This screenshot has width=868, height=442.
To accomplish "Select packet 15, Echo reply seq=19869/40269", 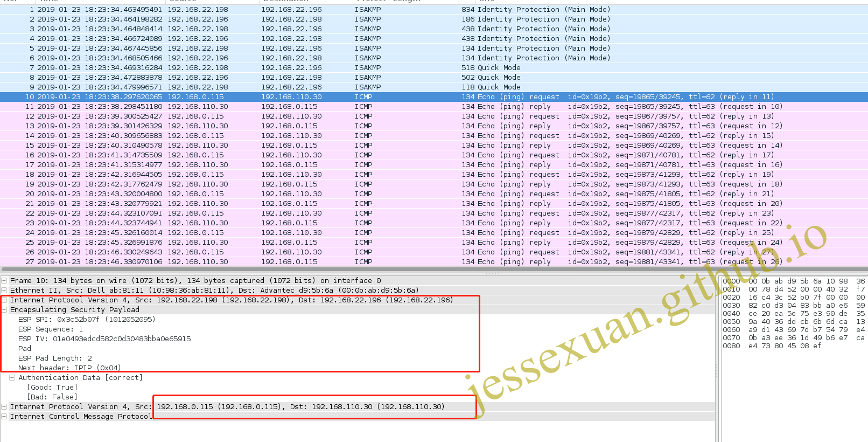I will (434, 145).
